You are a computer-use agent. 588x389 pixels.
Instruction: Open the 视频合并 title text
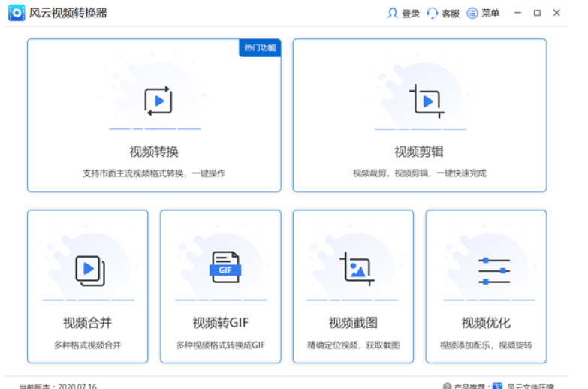(x=87, y=323)
